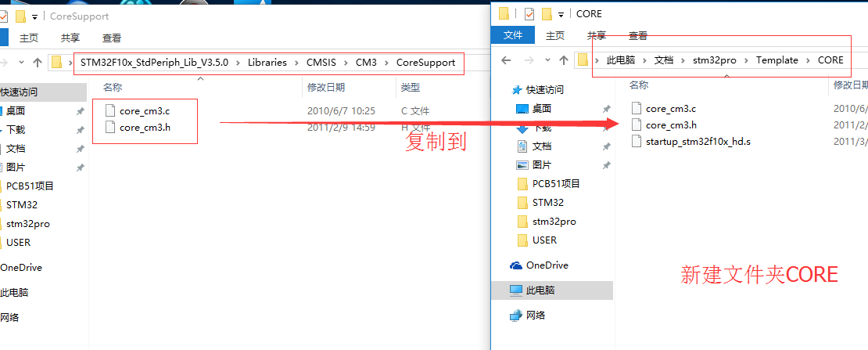The height and width of the screenshot is (350, 868).
Task: Click the CMSIS segment in the address bar
Action: [x=321, y=63]
